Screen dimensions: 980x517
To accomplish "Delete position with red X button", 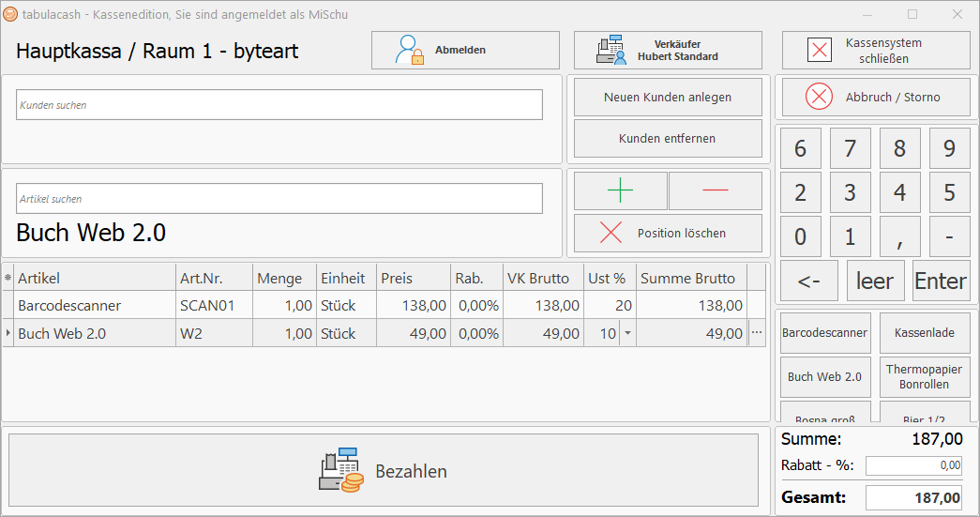I will point(668,234).
